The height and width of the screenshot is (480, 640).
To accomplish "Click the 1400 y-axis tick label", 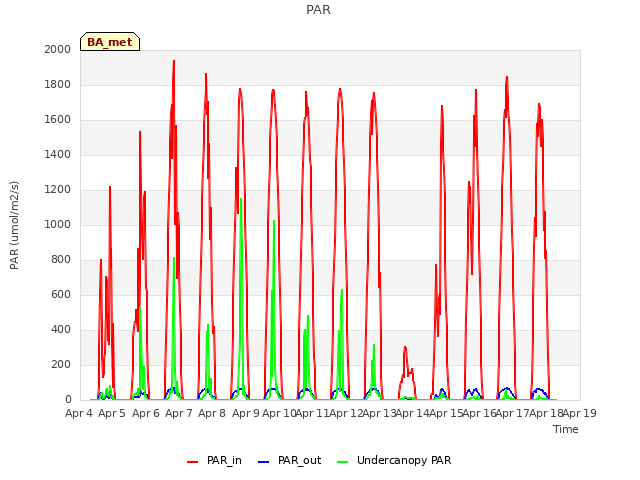I will click(x=58, y=154).
